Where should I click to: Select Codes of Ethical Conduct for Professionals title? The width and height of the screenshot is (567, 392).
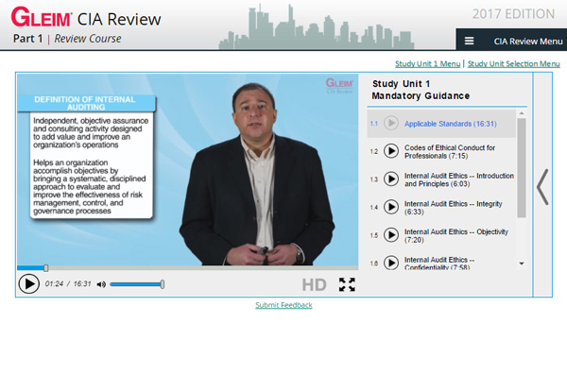tap(450, 152)
